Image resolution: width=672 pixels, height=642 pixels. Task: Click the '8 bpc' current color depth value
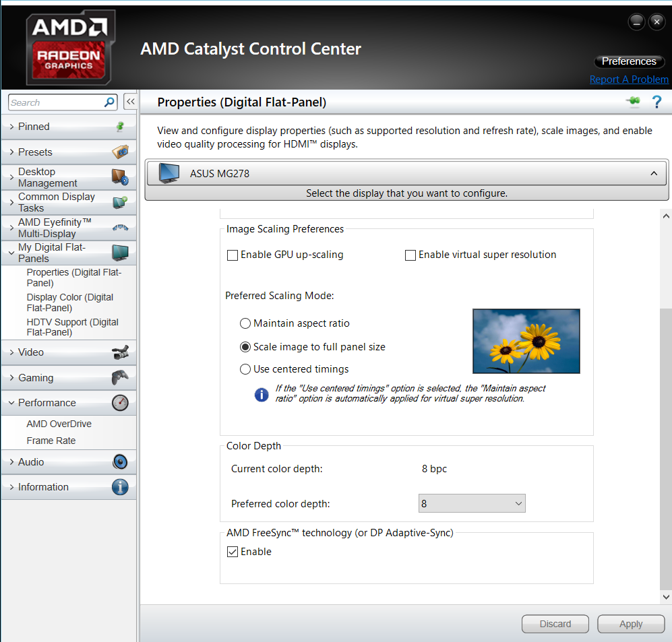click(434, 469)
